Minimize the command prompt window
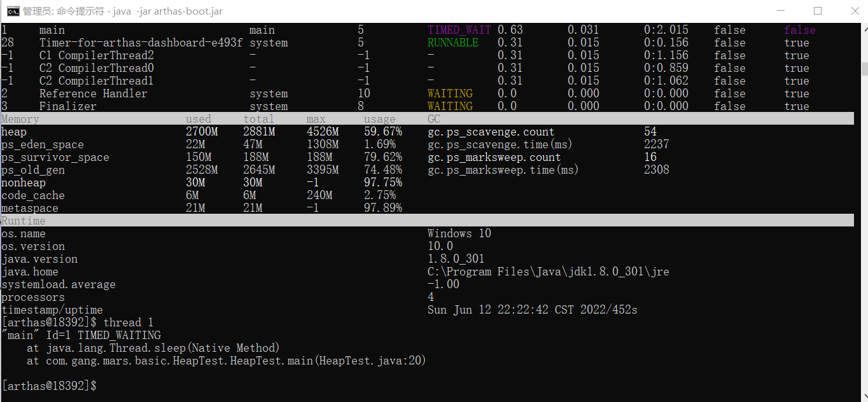Viewport: 868px width, 402px height. (x=781, y=11)
